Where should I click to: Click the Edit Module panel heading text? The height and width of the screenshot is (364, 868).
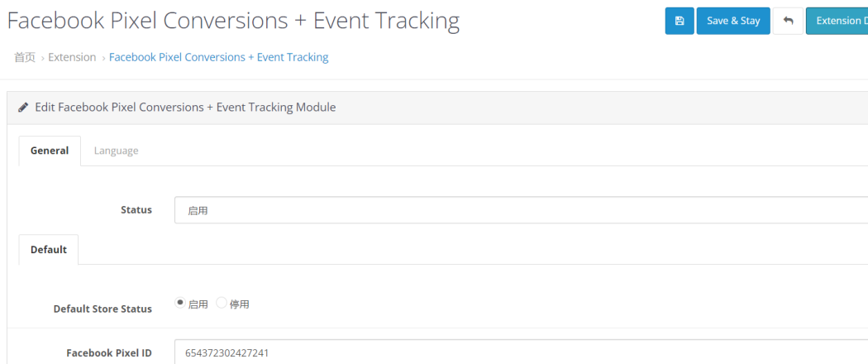(185, 108)
